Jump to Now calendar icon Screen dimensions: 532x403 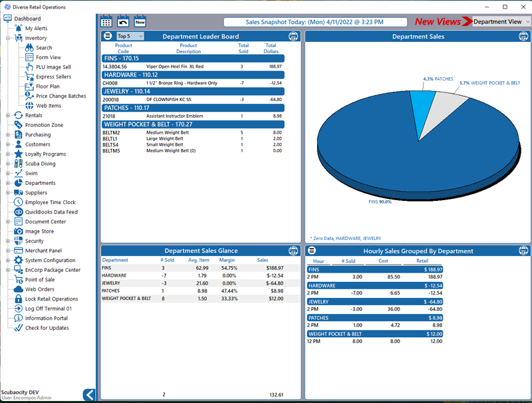pos(140,22)
